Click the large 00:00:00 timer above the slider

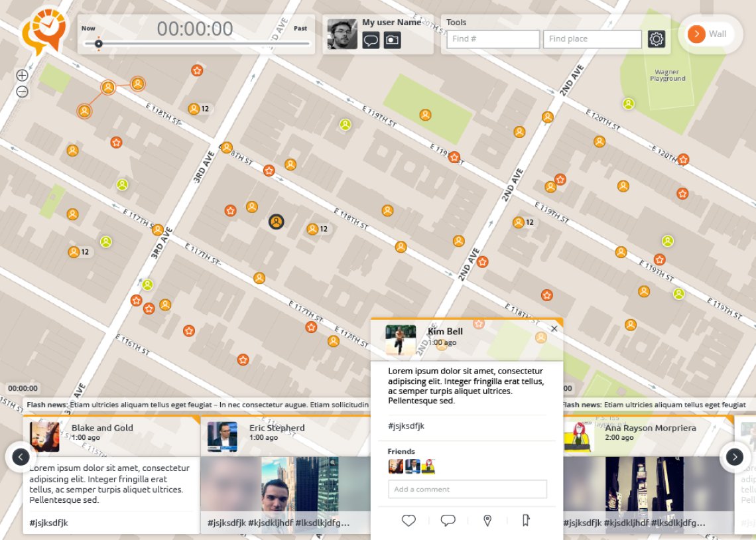point(195,29)
